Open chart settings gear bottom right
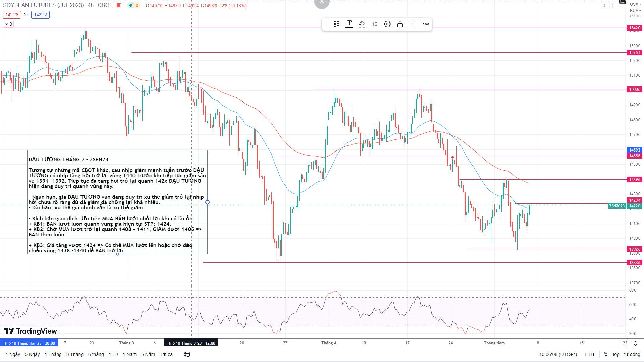This screenshot has height=362, width=644. point(635,343)
